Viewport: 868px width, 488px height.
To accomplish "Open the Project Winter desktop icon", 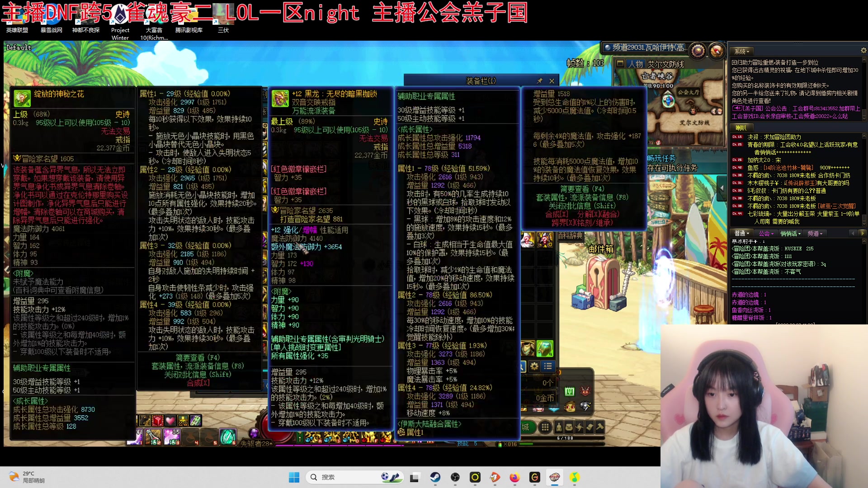I will (120, 22).
